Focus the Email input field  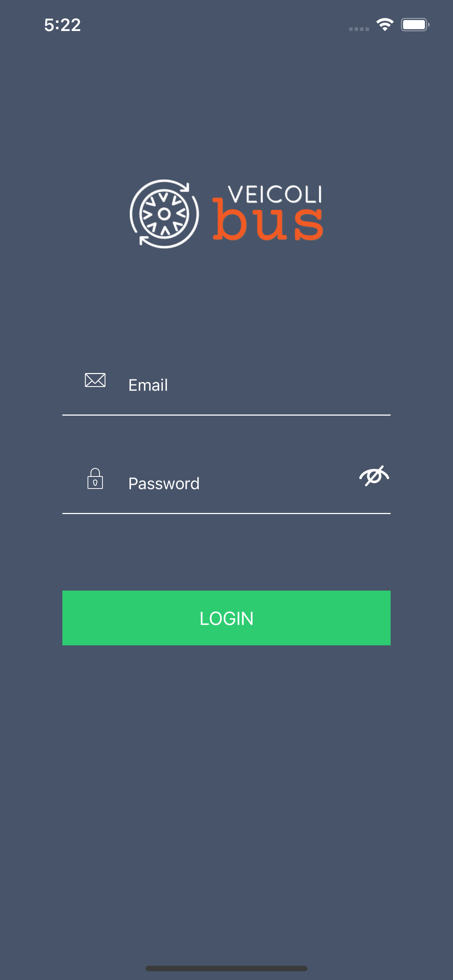226,385
